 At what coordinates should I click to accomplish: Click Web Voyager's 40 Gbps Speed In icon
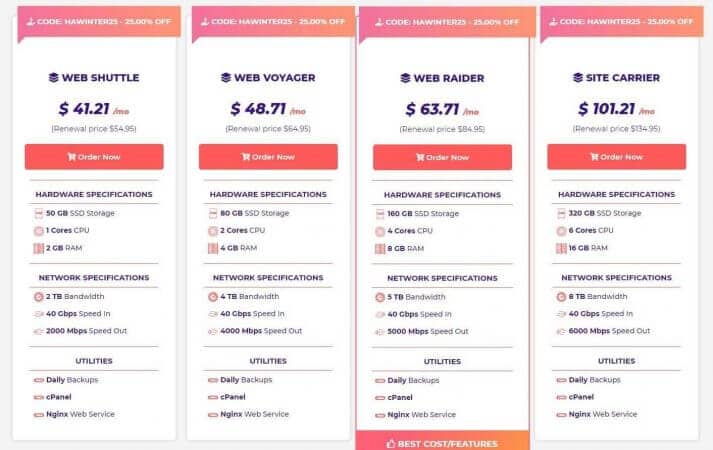(x=213, y=314)
